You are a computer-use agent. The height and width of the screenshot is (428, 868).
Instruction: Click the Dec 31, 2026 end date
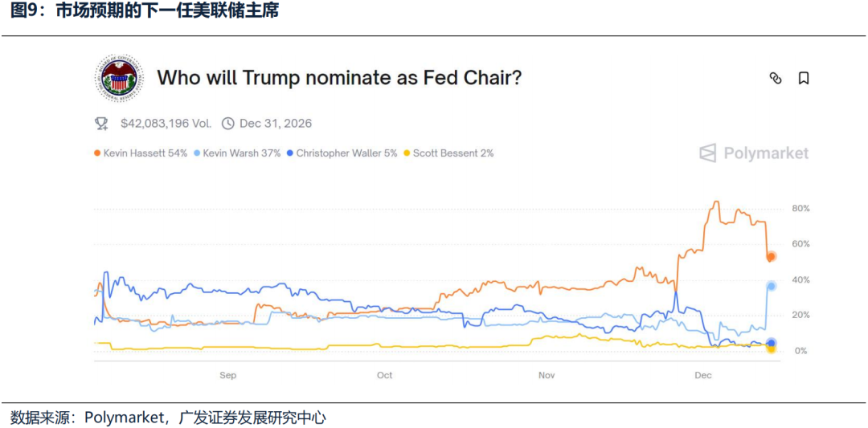coord(276,124)
